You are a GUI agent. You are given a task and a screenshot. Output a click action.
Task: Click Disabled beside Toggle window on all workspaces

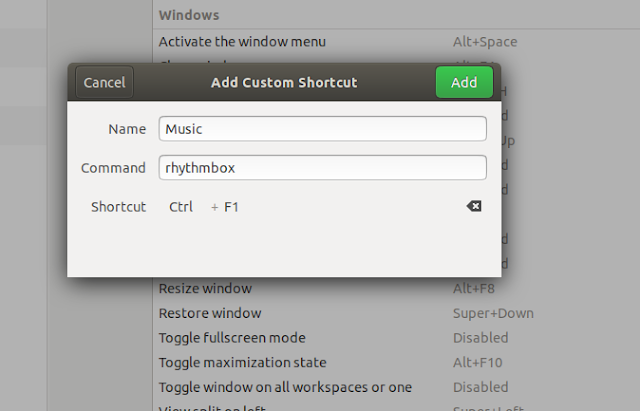pyautogui.click(x=480, y=387)
